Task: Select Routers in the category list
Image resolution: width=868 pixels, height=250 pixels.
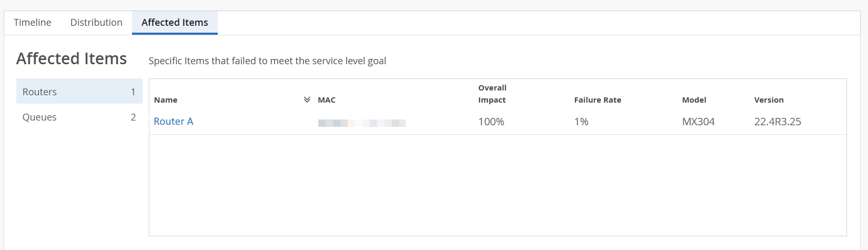Action: tap(40, 92)
